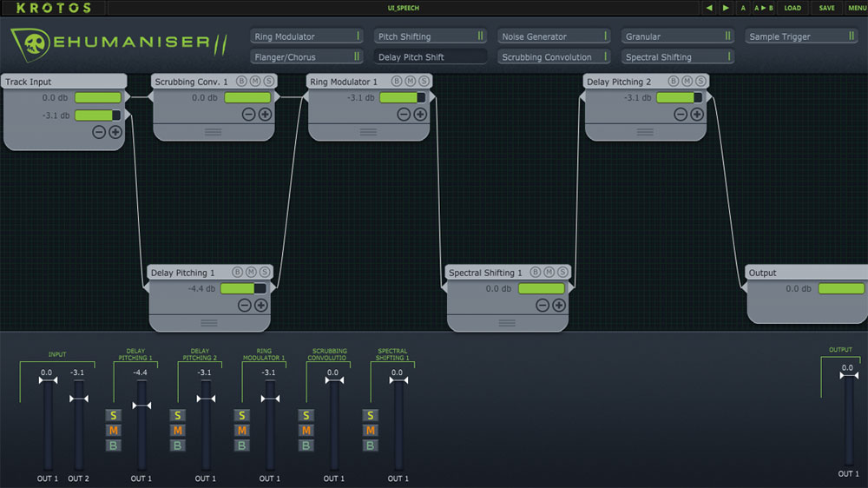Click the minus icon on Ring Modulator 1 node
The image size is (868, 488).
[x=404, y=115]
